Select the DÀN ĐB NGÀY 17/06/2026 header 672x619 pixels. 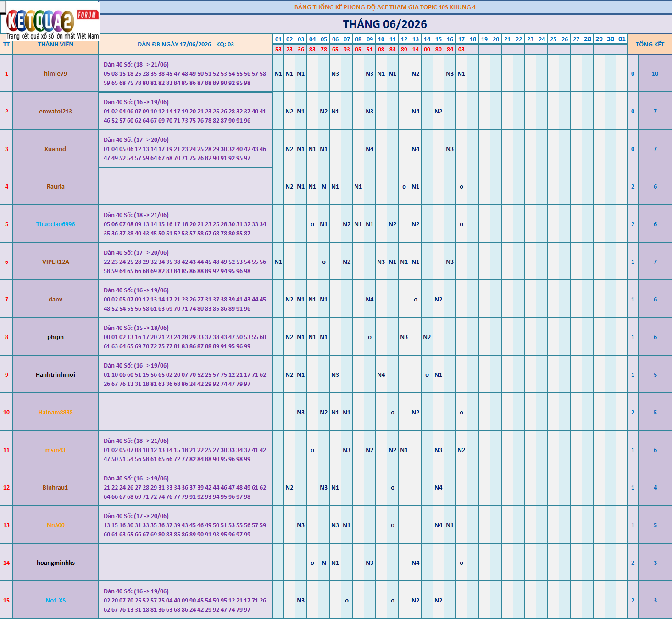click(186, 45)
